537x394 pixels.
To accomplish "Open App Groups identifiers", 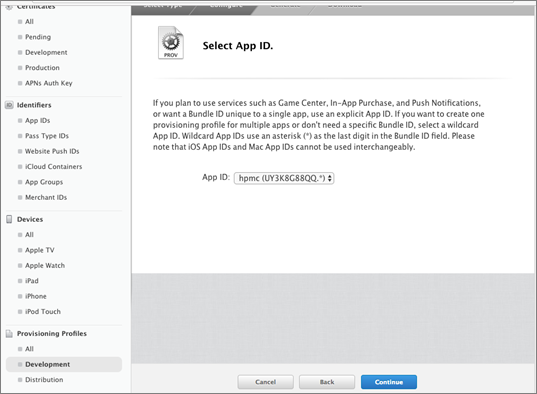I will pos(44,182).
